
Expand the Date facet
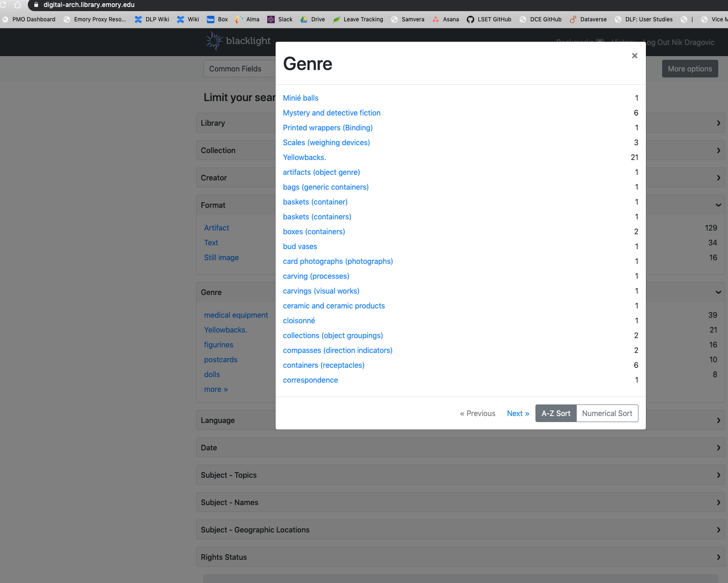point(460,448)
